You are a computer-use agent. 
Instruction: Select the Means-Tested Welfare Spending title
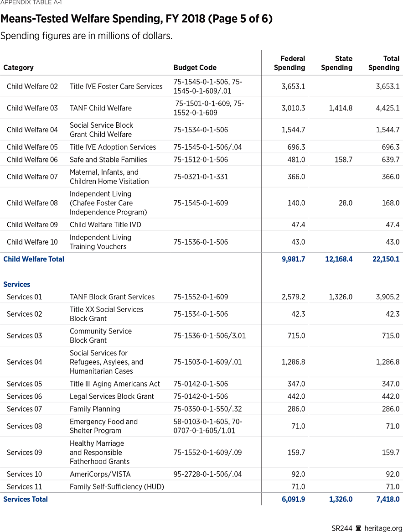coord(136,19)
